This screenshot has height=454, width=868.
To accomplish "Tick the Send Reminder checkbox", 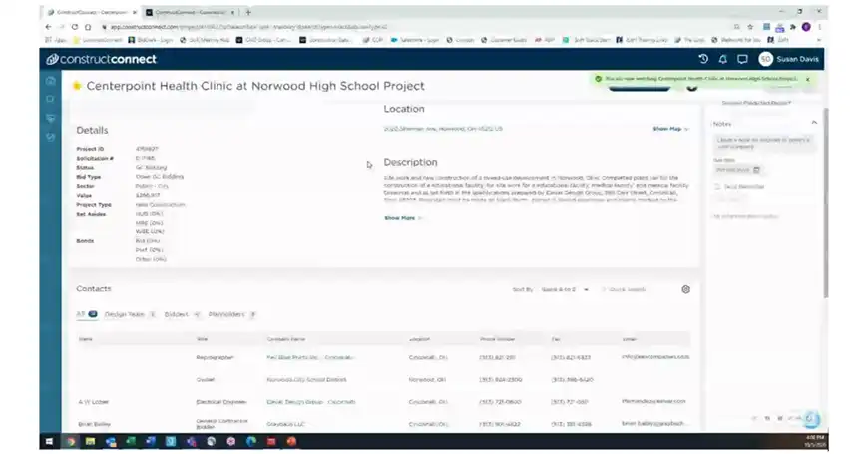I will 716,186.
